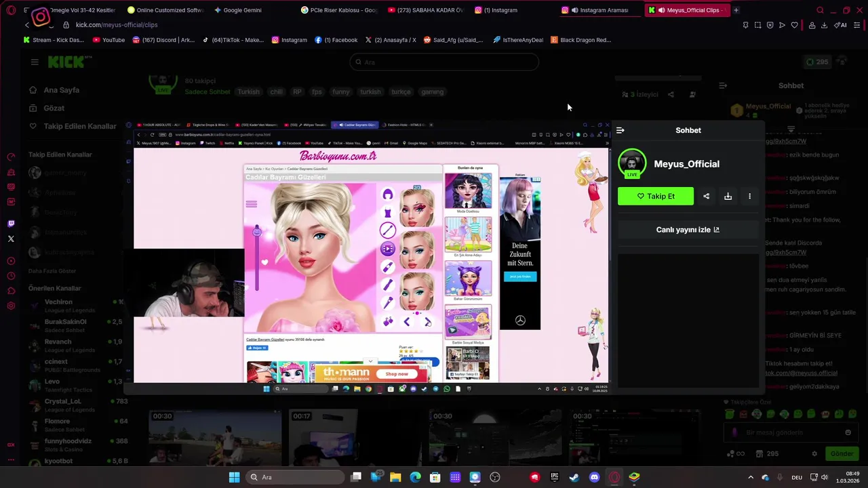
Task: Select the gameing tag under channel header
Action: coord(432,91)
